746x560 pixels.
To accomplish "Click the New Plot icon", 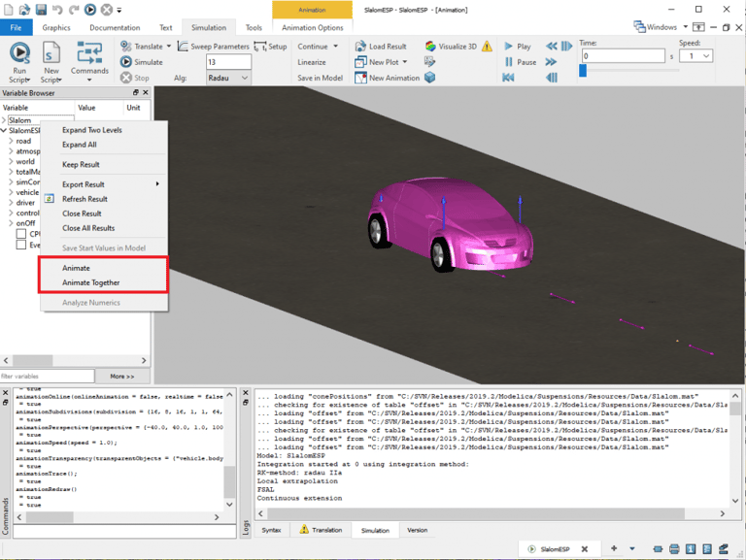I will (360, 62).
